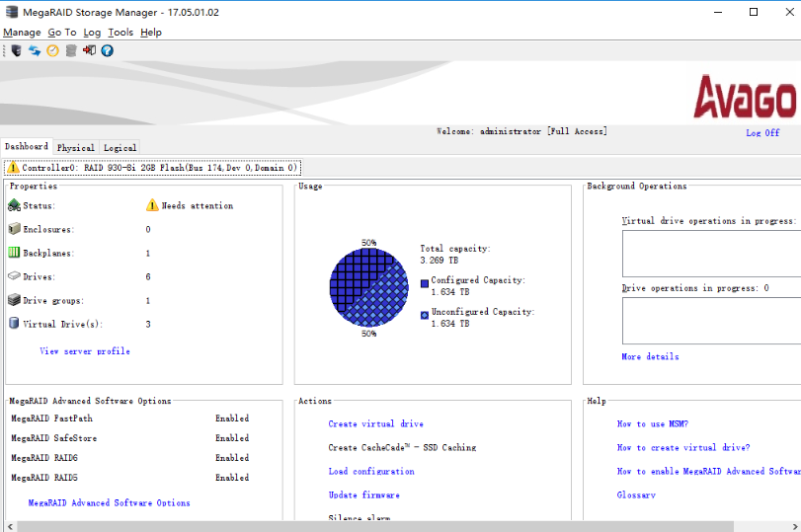Click the Enclosures icon
This screenshot has width=801, height=532.
(14, 229)
